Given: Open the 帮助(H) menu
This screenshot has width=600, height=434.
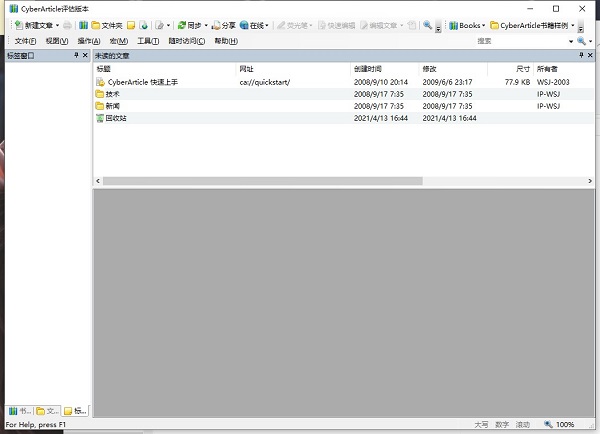Looking at the screenshot, I should tap(226, 41).
